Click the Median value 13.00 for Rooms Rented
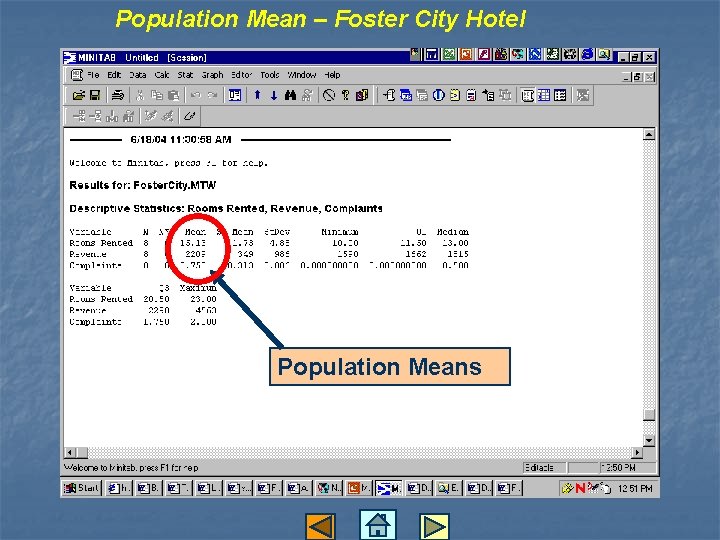Viewport: 720px width, 540px height. pos(455,243)
